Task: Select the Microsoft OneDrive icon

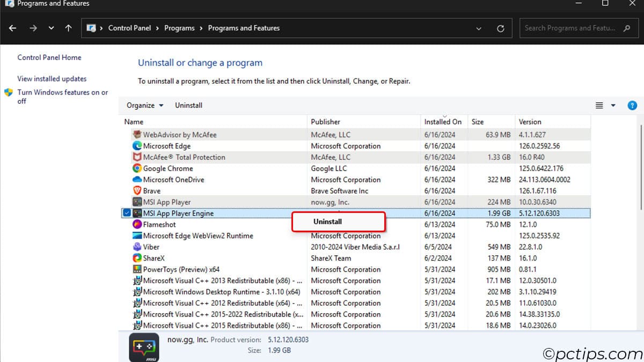Action: [x=136, y=180]
